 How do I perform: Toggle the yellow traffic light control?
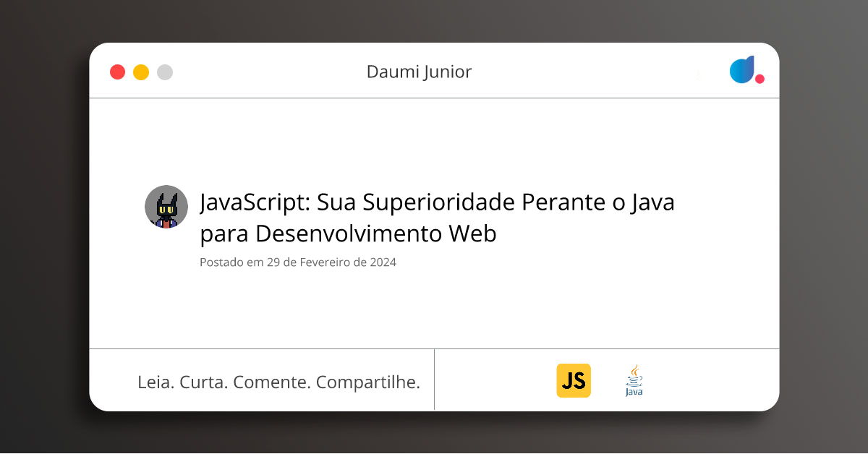(x=139, y=72)
